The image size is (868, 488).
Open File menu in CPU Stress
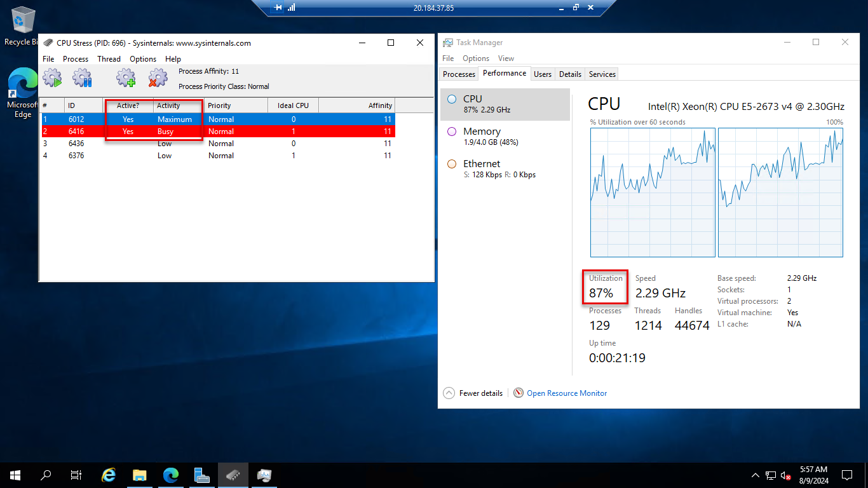tap(48, 58)
